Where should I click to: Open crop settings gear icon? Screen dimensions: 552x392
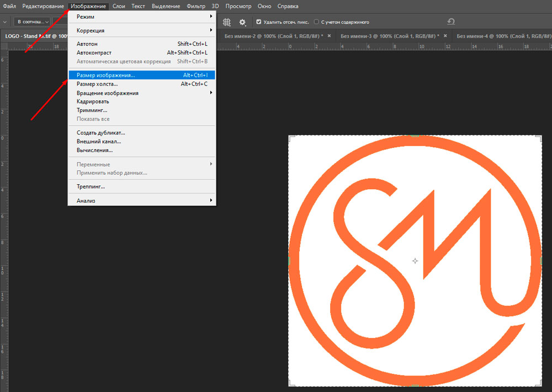coord(242,22)
